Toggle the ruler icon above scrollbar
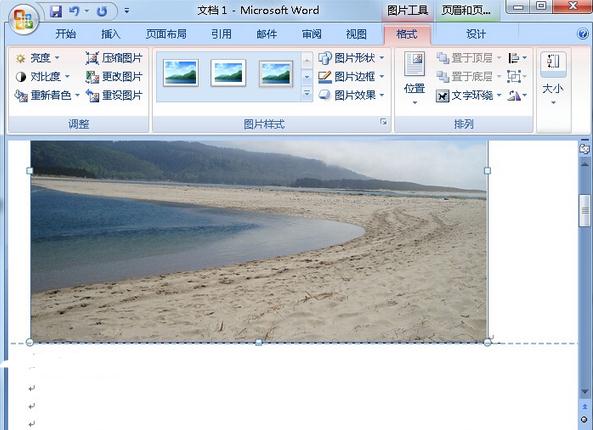593x430 pixels. click(x=585, y=149)
